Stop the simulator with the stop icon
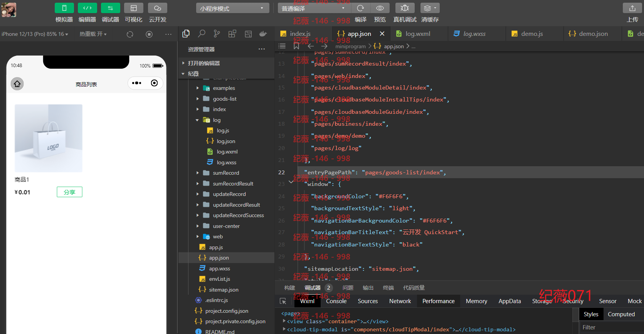644x334 pixels. [149, 34]
